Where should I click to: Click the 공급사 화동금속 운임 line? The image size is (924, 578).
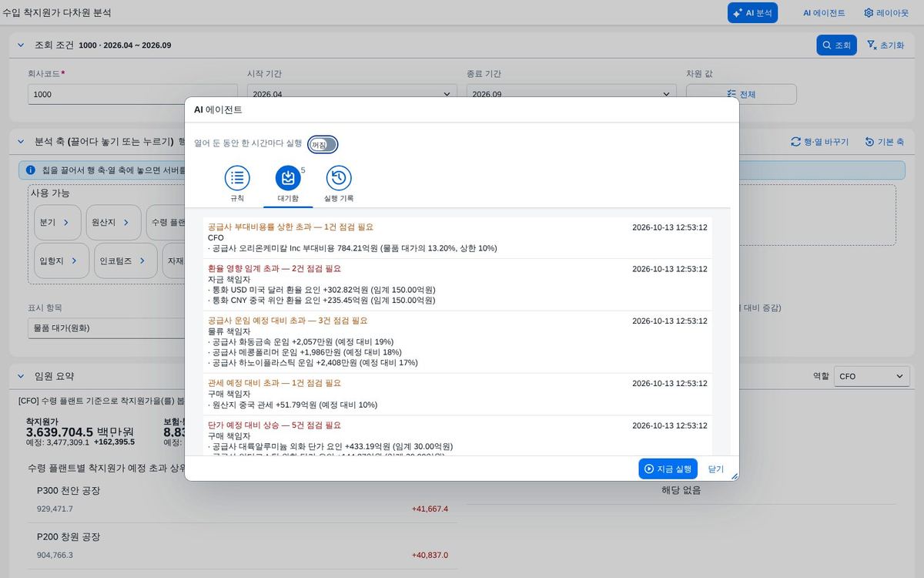301,341
